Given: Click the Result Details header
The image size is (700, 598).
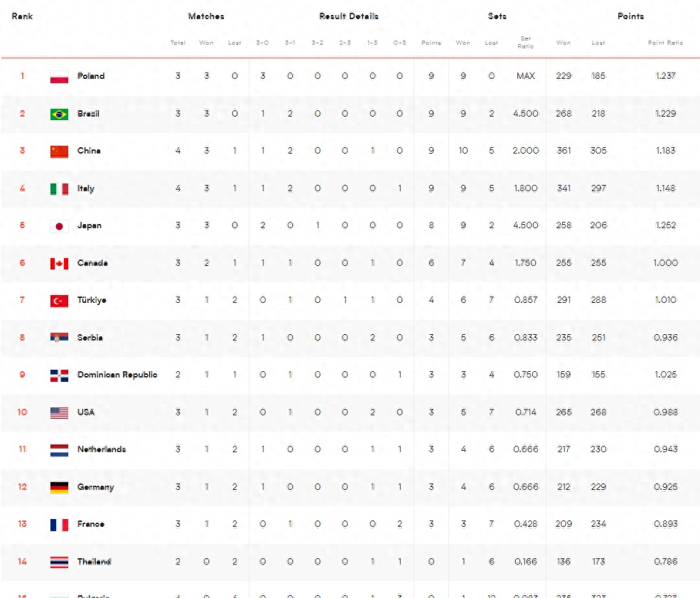Looking at the screenshot, I should coord(348,16).
